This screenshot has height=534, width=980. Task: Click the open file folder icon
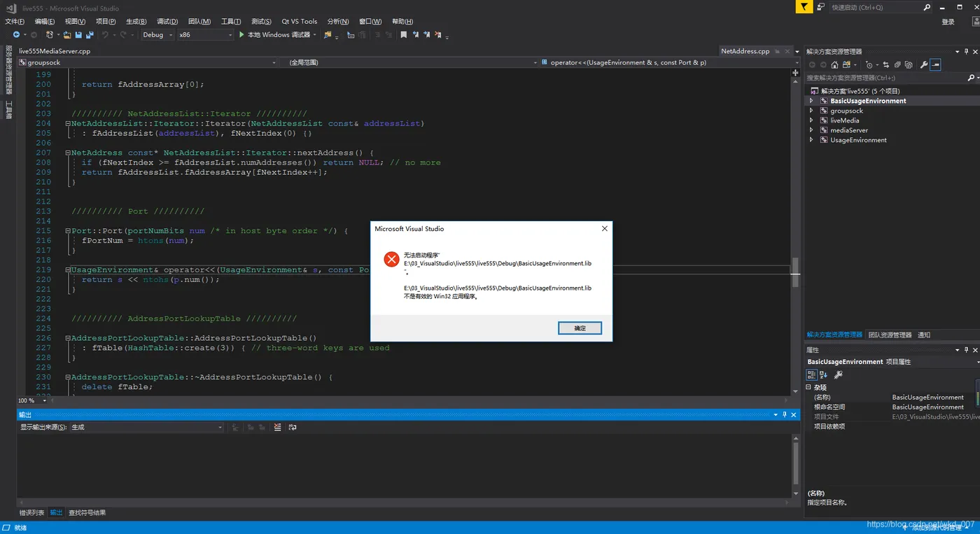pyautogui.click(x=68, y=35)
